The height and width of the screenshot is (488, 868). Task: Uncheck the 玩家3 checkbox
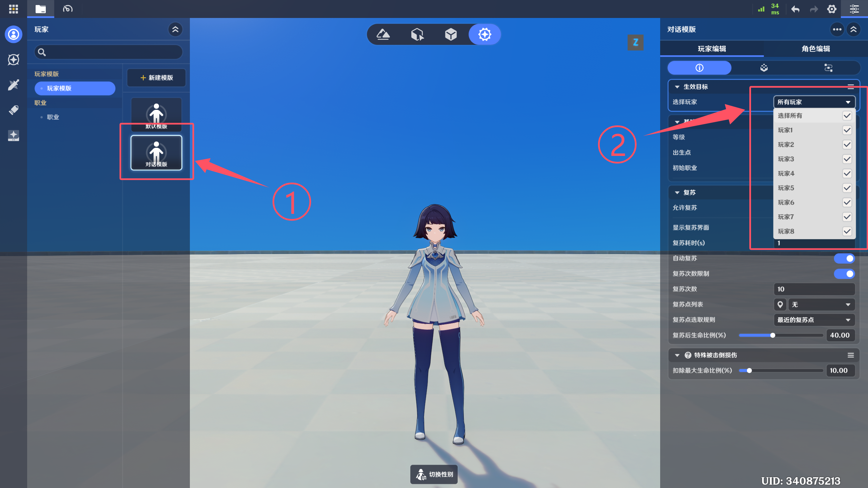847,159
